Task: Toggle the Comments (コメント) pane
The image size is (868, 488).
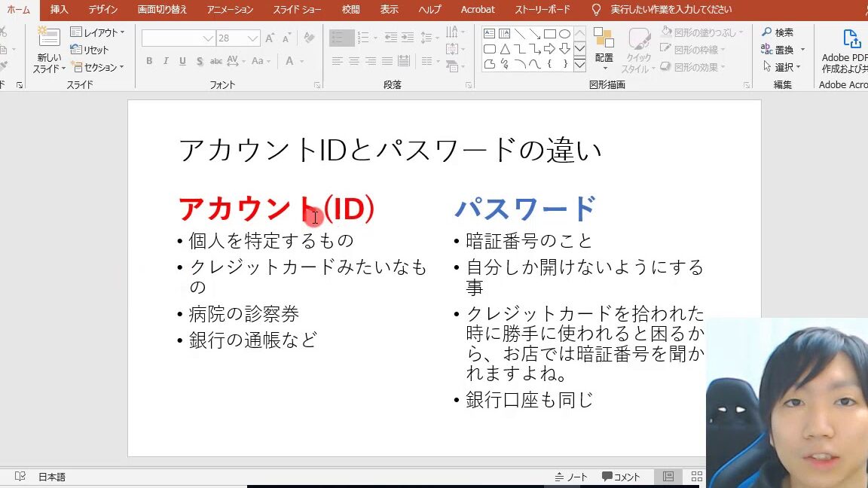Action: tap(621, 477)
